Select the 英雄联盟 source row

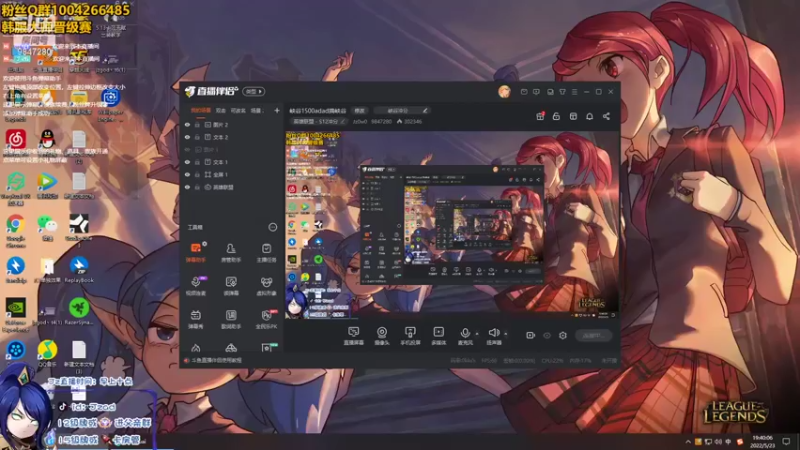pyautogui.click(x=231, y=187)
